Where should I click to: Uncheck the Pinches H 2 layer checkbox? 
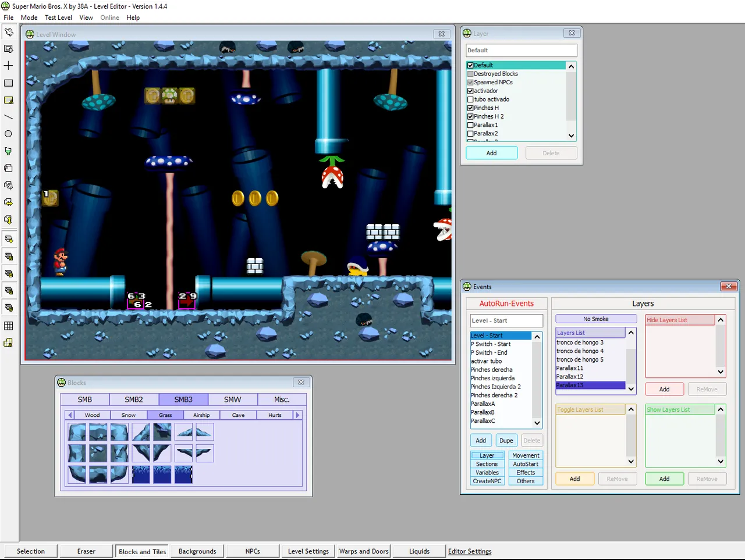point(470,116)
